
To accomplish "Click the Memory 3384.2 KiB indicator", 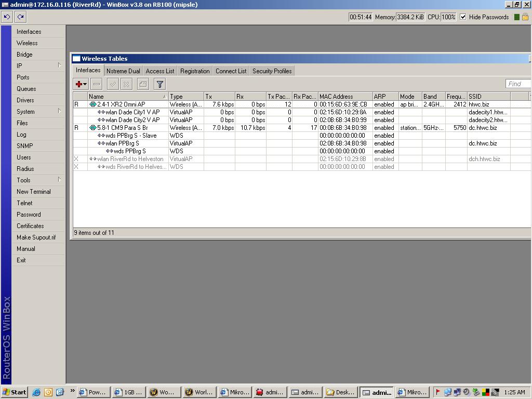I will [x=410, y=17].
